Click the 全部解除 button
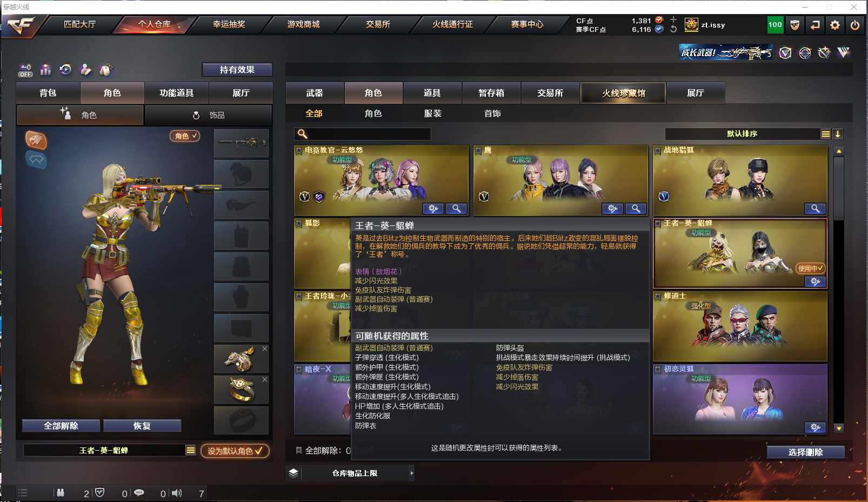868x502 pixels. click(61, 426)
